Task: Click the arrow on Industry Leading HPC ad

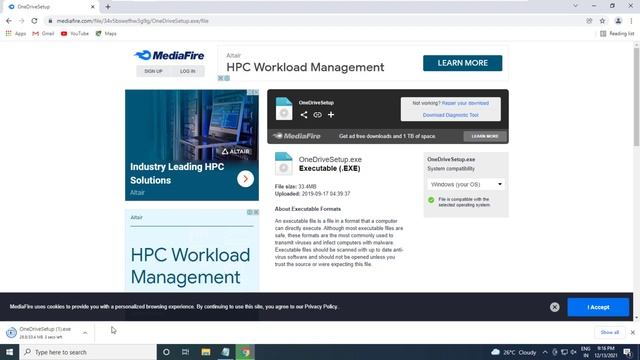Action: click(245, 179)
